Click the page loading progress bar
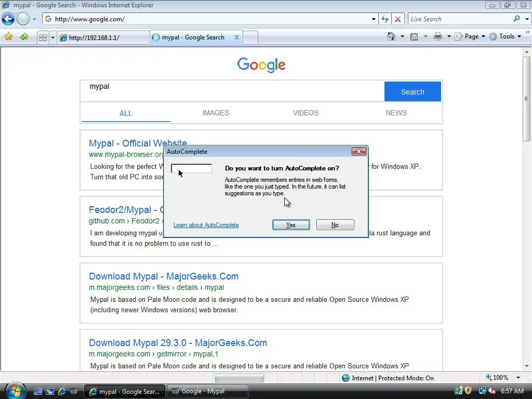 click(x=239, y=378)
